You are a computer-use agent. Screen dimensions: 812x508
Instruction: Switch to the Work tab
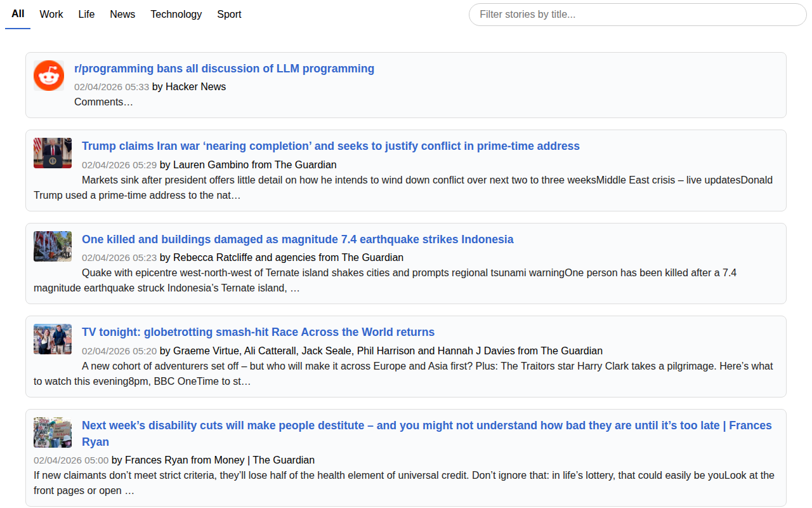(51, 14)
